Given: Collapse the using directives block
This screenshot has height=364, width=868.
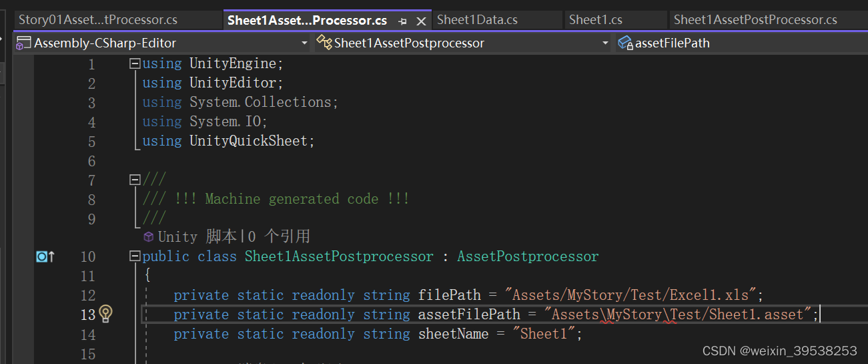Looking at the screenshot, I should (135, 64).
